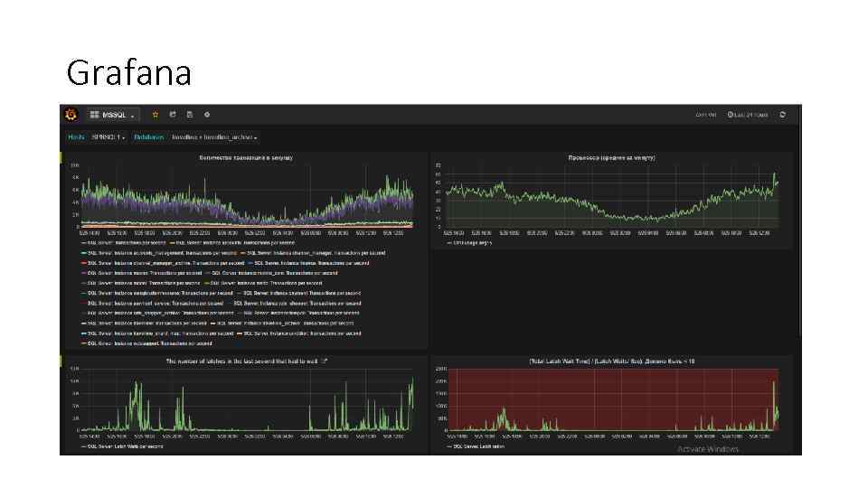The height and width of the screenshot is (488, 868).
Task: Open the MSSQL dashboard picker dropdown
Action: (x=112, y=115)
